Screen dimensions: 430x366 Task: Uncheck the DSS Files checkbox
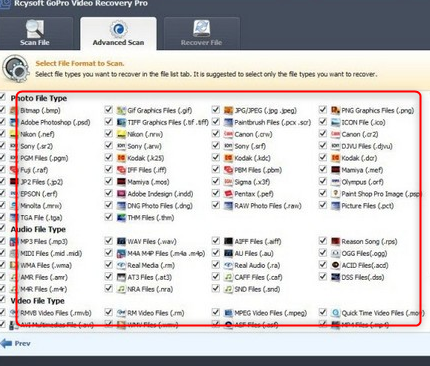tap(323, 276)
